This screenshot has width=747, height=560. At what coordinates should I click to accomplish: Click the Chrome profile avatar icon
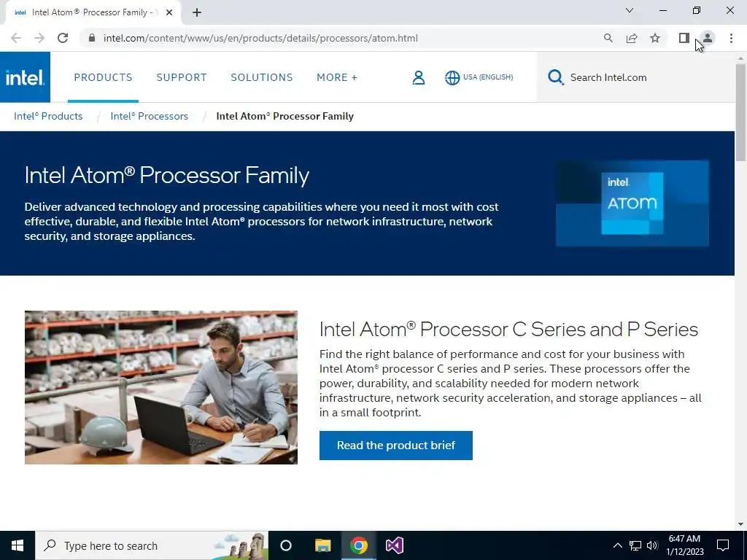pos(708,38)
